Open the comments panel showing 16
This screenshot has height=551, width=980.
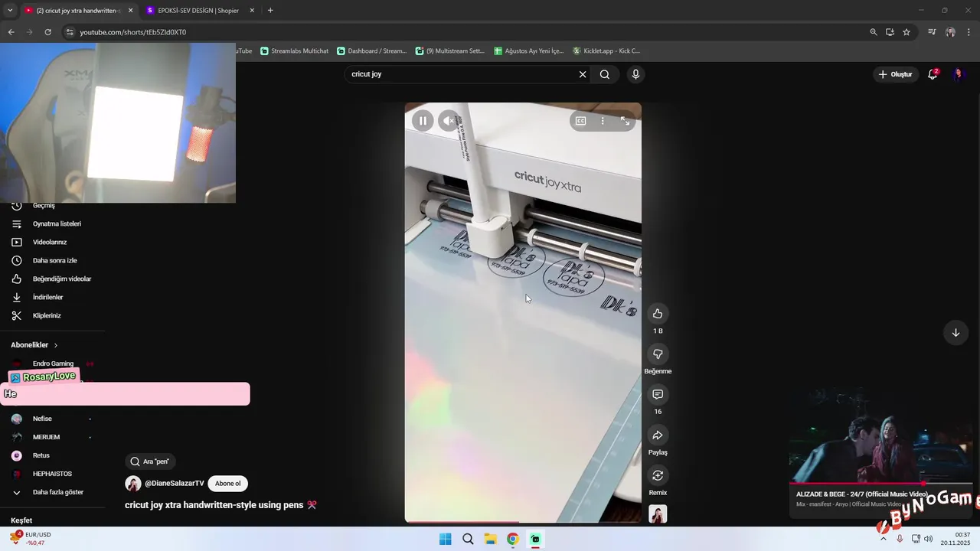pos(658,394)
